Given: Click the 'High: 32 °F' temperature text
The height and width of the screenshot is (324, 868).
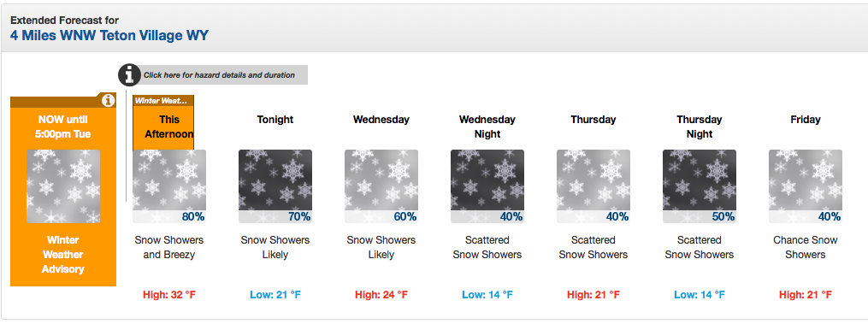Looking at the screenshot, I should (169, 295).
